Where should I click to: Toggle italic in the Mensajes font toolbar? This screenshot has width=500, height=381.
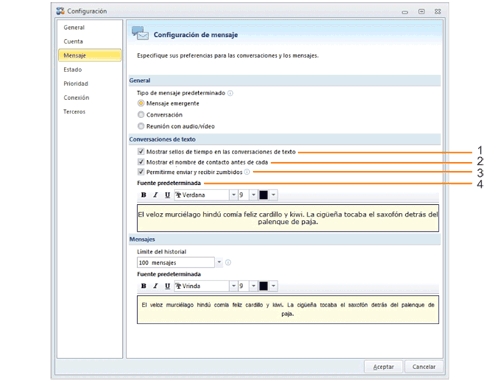[155, 286]
